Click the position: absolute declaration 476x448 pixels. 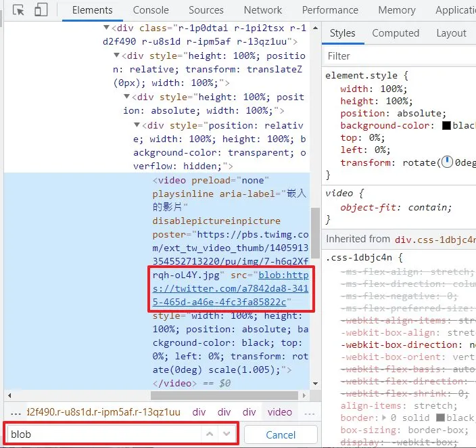[x=394, y=113]
